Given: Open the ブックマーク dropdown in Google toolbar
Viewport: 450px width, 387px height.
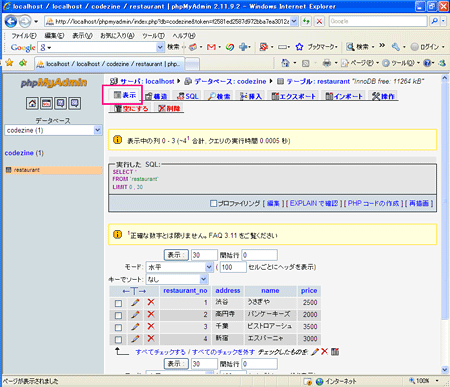Looking at the screenshot, I should click(336, 47).
